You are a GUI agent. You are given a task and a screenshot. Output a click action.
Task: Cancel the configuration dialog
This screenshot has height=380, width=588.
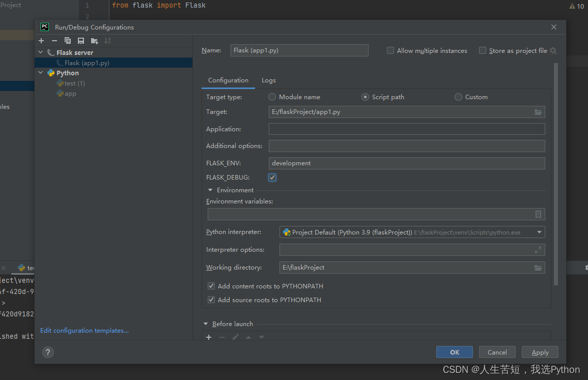(x=497, y=352)
